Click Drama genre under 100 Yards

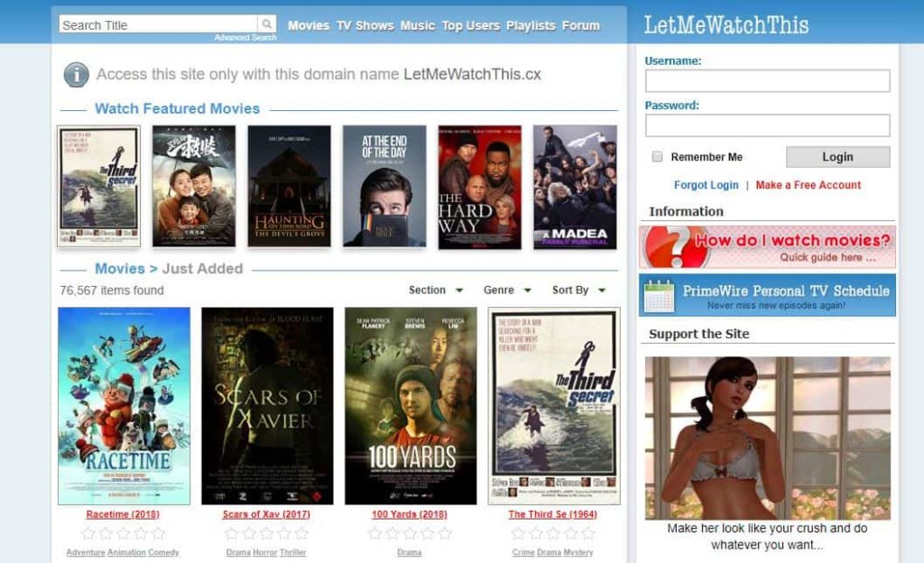coord(410,552)
